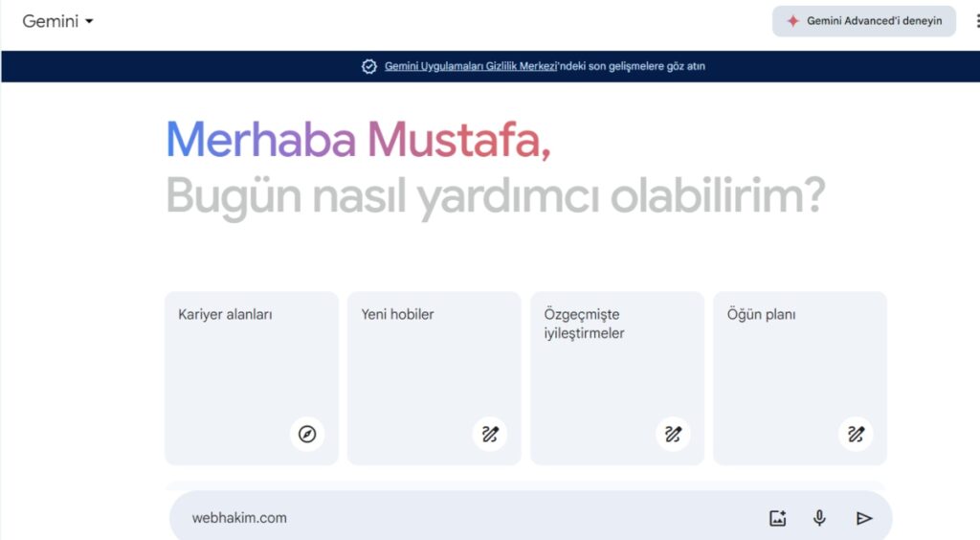Click the Merhaba Mustafa greeting heading
Screen dimensions: 980x540
click(358, 140)
